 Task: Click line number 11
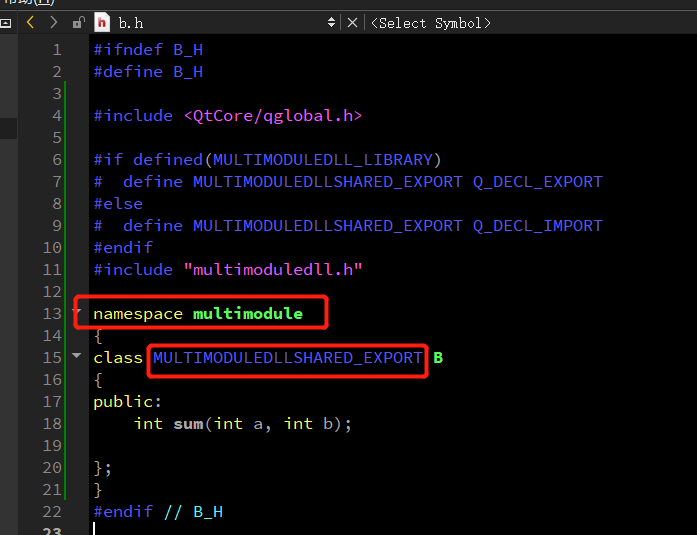(x=52, y=270)
